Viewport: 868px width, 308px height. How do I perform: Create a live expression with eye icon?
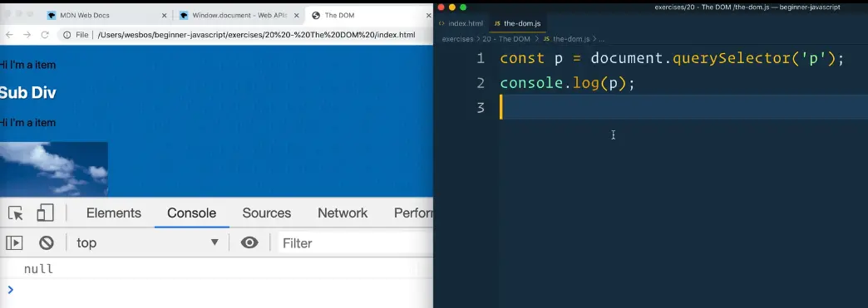coord(249,242)
